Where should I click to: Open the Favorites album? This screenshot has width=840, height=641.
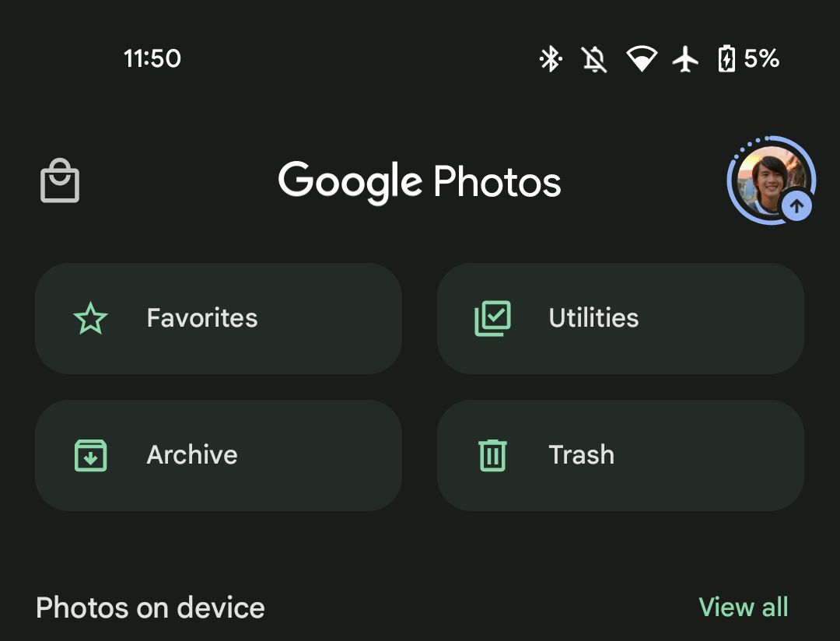tap(219, 319)
